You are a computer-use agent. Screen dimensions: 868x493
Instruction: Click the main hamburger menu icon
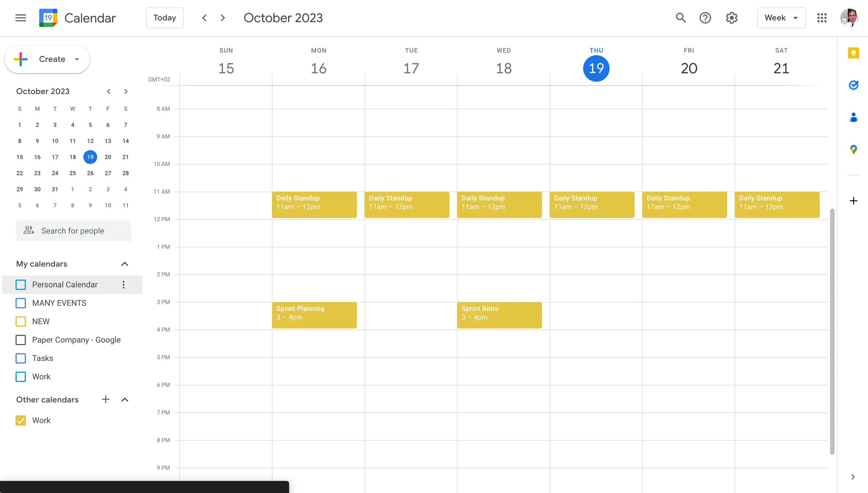20,18
